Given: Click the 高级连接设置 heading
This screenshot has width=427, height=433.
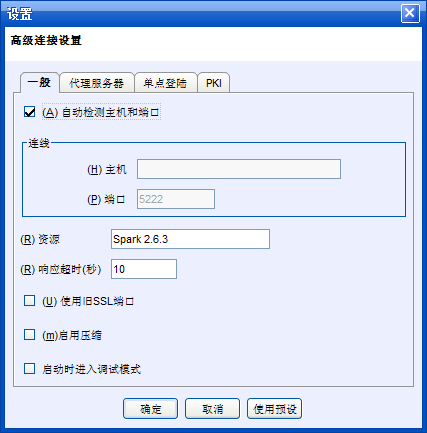Looking at the screenshot, I should coord(46,41).
